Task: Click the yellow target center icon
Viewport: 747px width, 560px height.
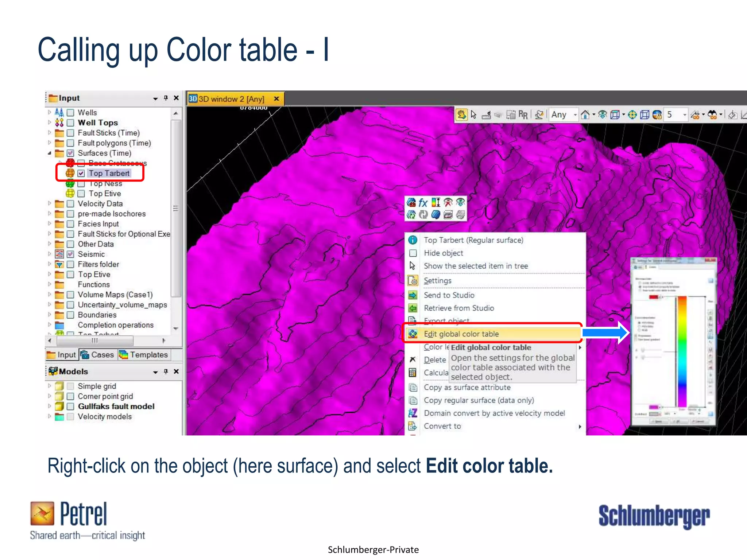Action: [x=632, y=115]
